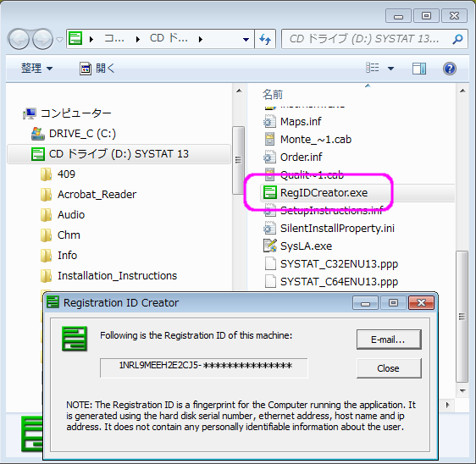This screenshot has height=464, width=476.
Task: Click the search magnifier icon
Action: coord(457,39)
